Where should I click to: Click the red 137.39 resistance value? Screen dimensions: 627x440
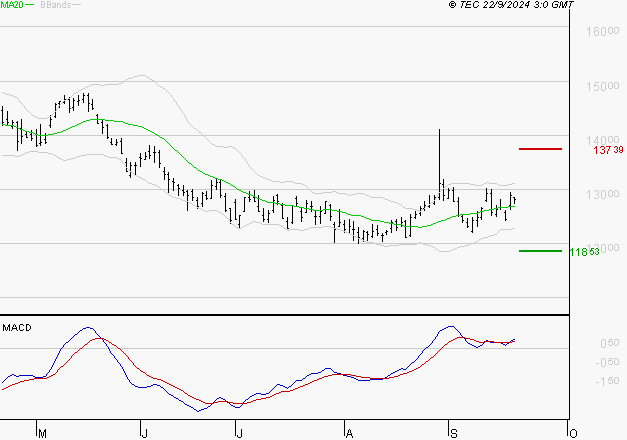(608, 150)
